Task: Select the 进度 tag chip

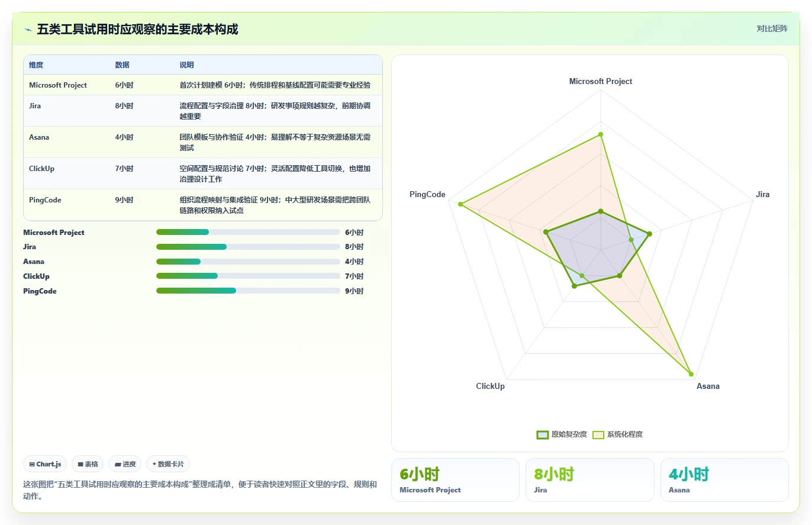Action: pos(125,464)
